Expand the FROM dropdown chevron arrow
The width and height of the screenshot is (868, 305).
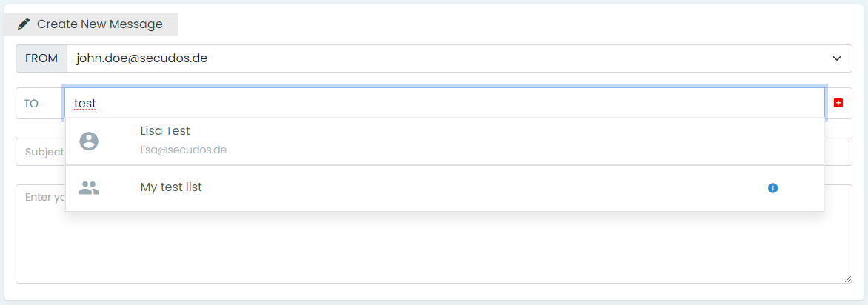(837, 58)
